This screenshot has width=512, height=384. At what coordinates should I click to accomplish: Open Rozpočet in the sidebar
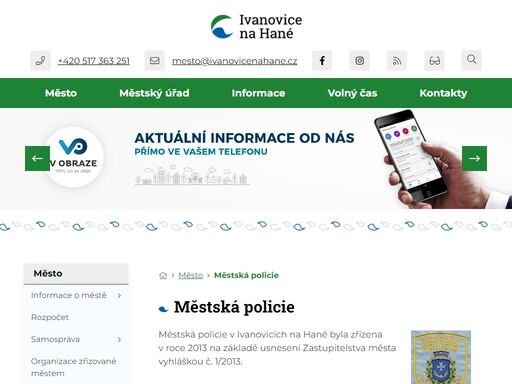coord(50,317)
